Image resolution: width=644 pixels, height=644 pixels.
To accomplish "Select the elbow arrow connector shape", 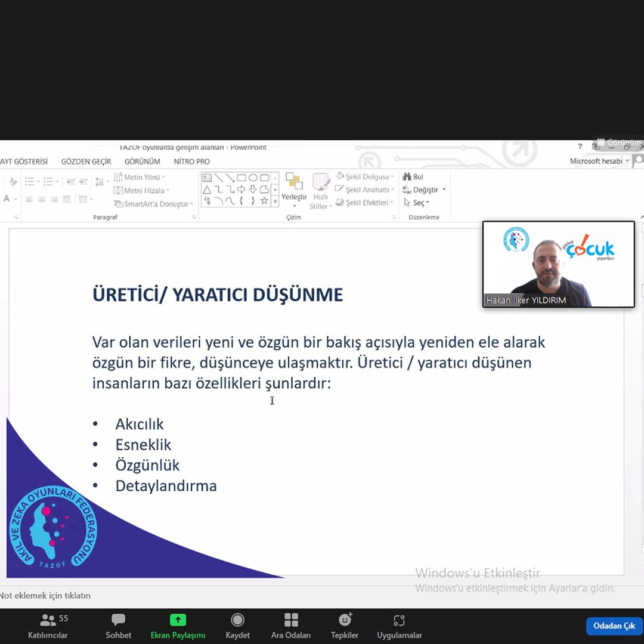I will point(230,190).
